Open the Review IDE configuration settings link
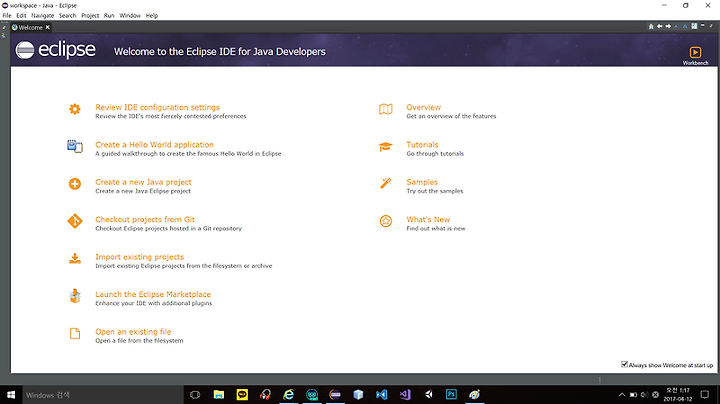 tap(158, 107)
